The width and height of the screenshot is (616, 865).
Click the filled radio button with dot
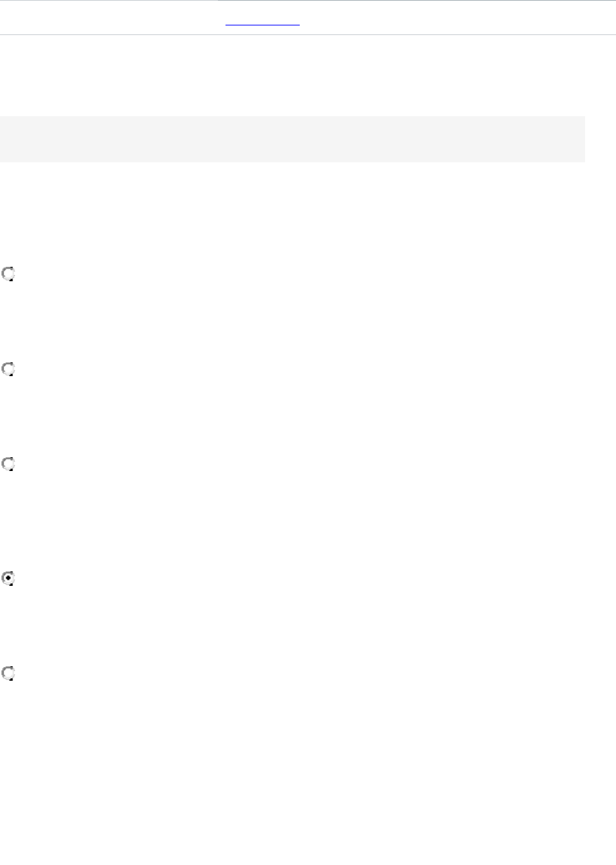click(x=9, y=579)
